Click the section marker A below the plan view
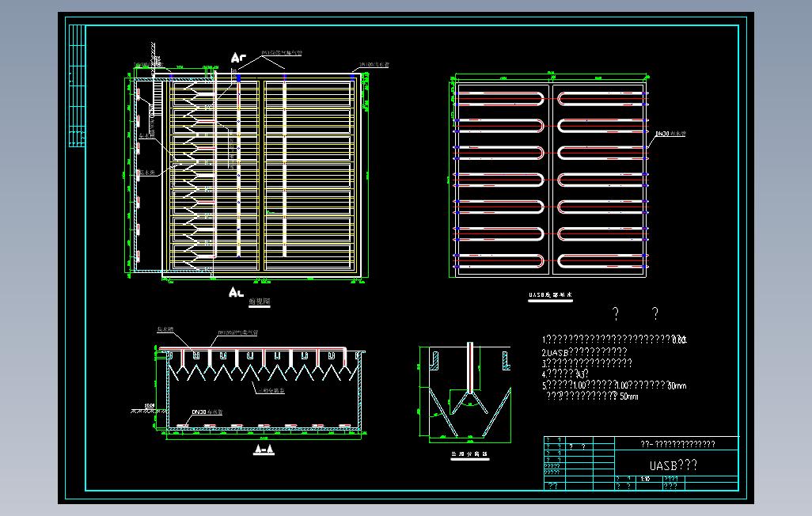This screenshot has height=516, width=812. coord(234,290)
